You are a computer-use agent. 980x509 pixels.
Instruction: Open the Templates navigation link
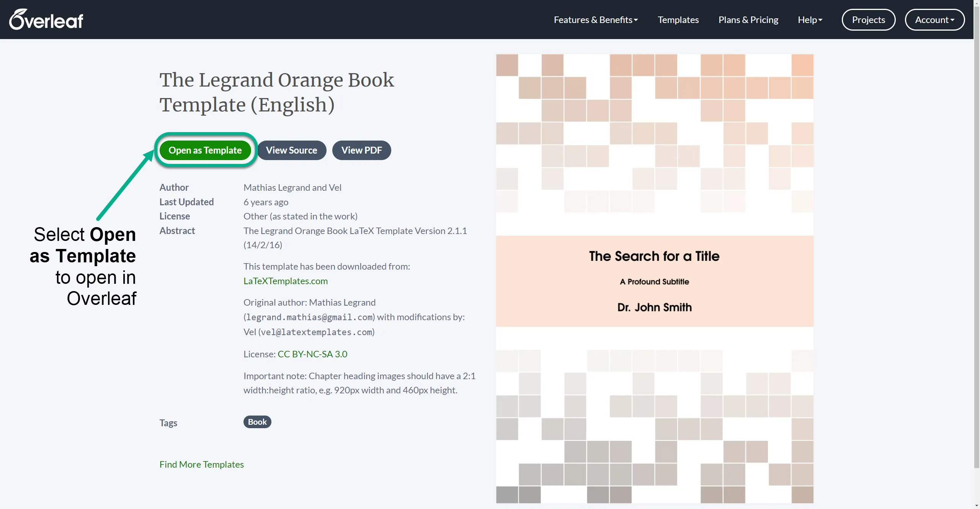(678, 20)
